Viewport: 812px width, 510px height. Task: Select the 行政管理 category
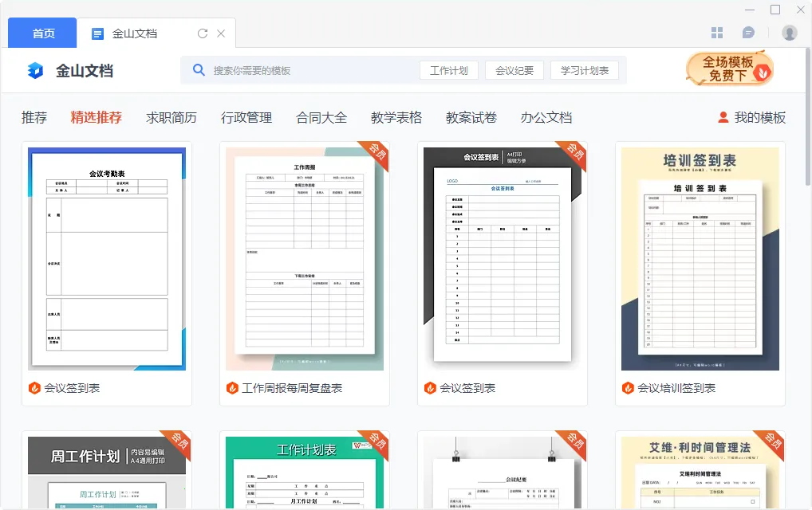tap(246, 117)
